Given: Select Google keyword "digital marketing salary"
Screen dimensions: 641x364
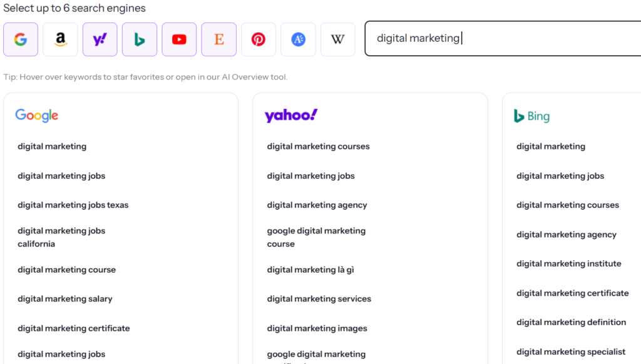Looking at the screenshot, I should [x=65, y=299].
